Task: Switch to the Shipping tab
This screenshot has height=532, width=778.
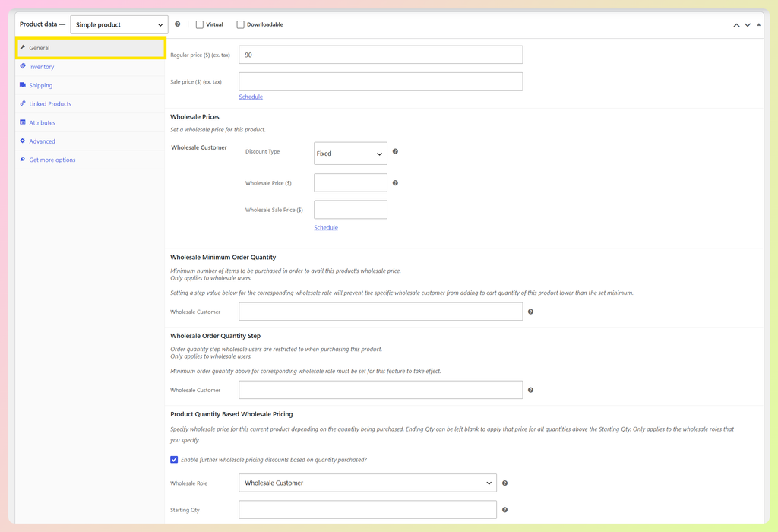Action: coord(90,85)
